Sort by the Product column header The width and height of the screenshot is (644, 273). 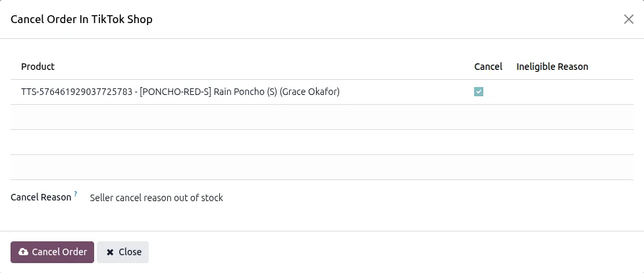pos(38,67)
